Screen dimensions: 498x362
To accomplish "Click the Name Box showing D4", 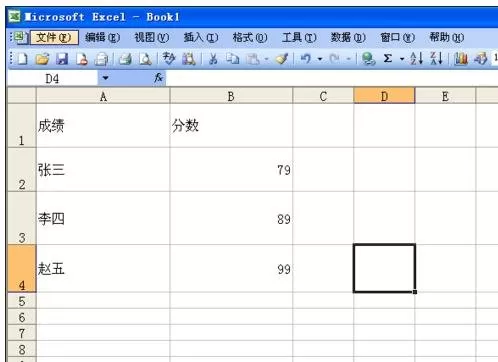I will coord(52,79).
